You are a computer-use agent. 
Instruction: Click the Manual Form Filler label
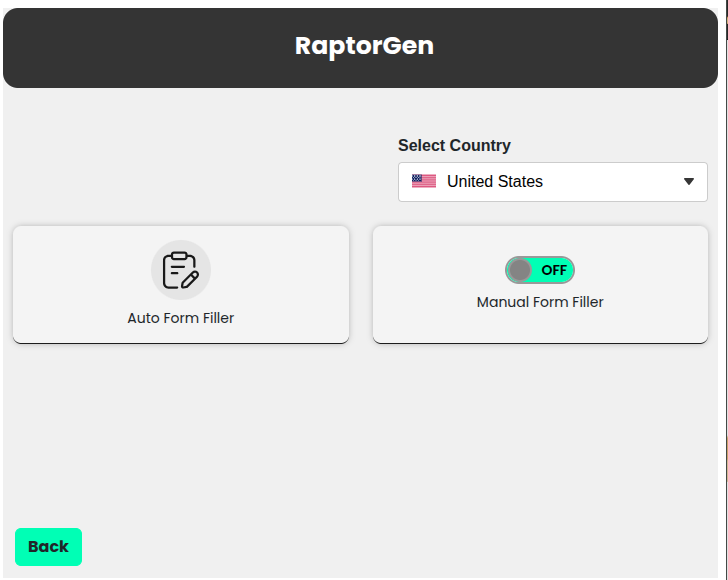coord(540,302)
